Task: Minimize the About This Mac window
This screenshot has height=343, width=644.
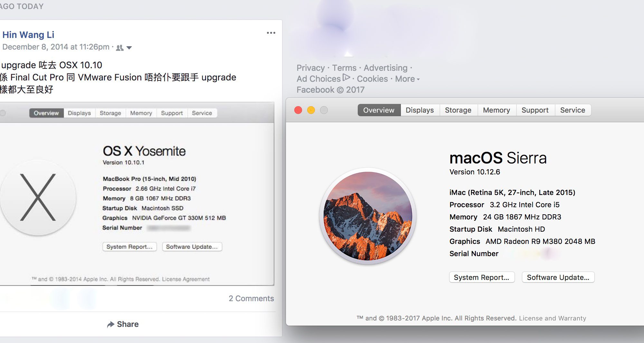Action: (x=311, y=110)
